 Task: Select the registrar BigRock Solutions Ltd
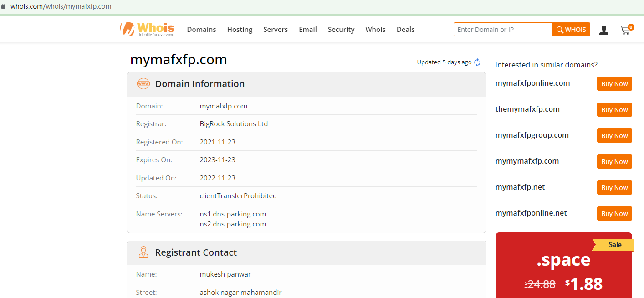pos(234,124)
